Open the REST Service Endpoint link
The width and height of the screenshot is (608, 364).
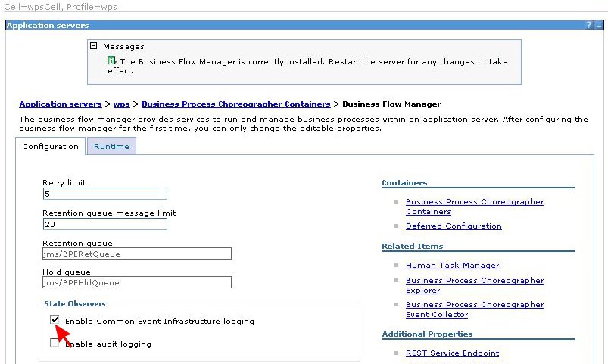tap(452, 353)
